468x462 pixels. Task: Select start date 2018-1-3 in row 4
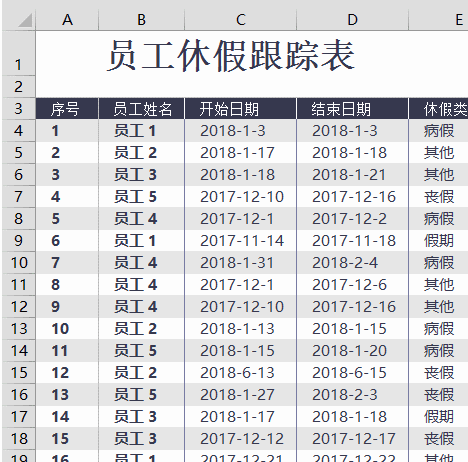click(x=240, y=131)
